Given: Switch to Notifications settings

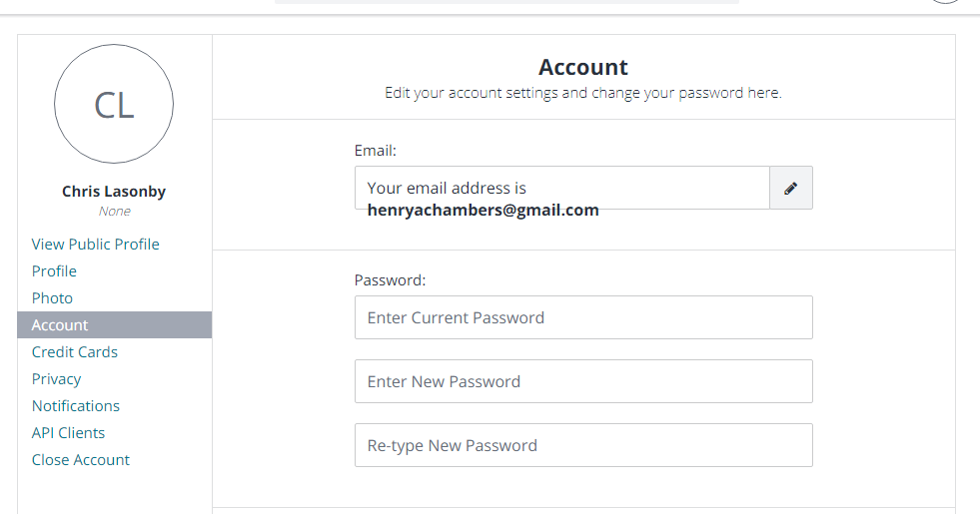Looking at the screenshot, I should click(76, 406).
